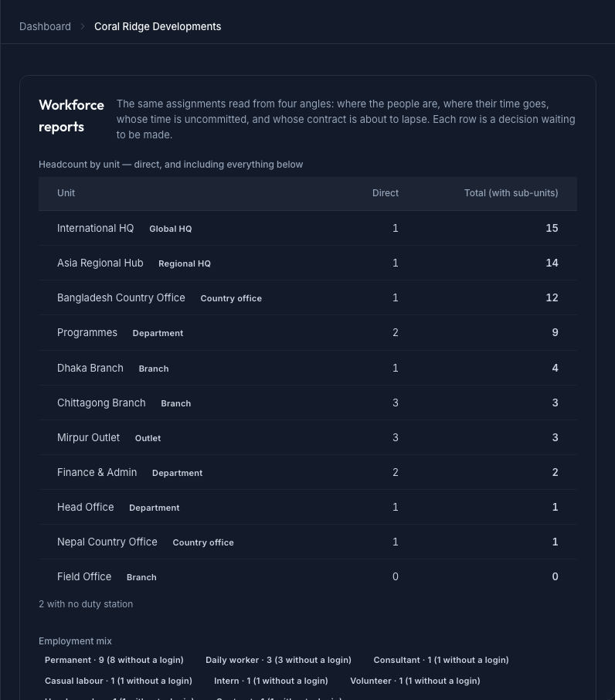This screenshot has width=615, height=700.
Task: Select the Field Office unit name
Action: point(84,577)
